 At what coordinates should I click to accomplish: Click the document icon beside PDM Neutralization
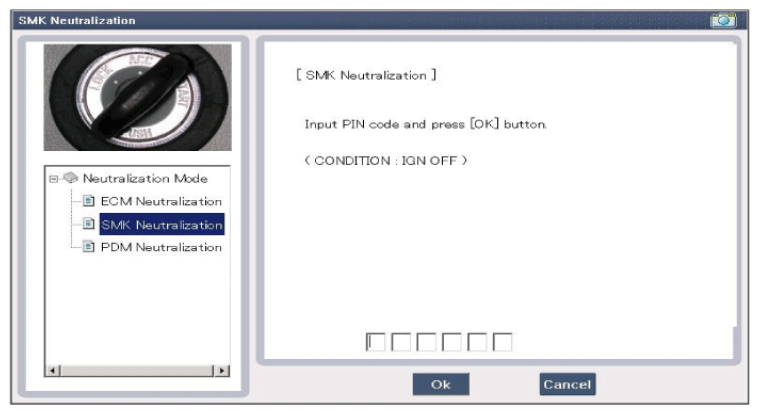[89, 247]
